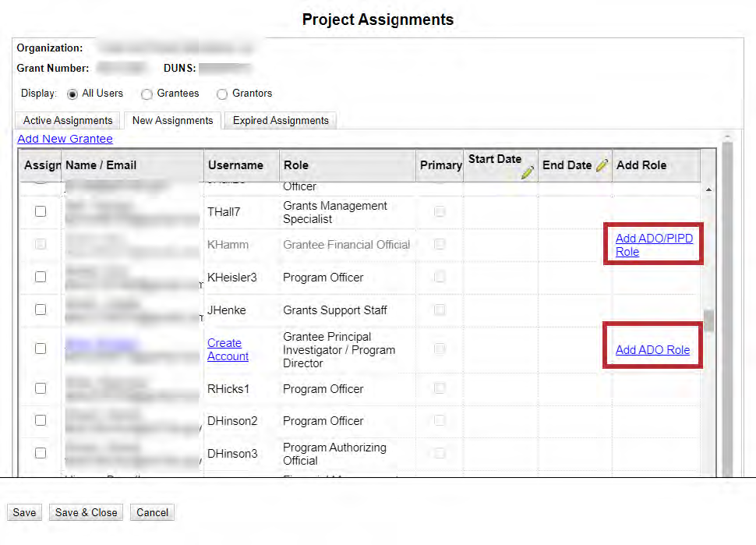Screen dimensions: 756x545
Task: Click the Add ADO Role link
Action: pyautogui.click(x=652, y=350)
